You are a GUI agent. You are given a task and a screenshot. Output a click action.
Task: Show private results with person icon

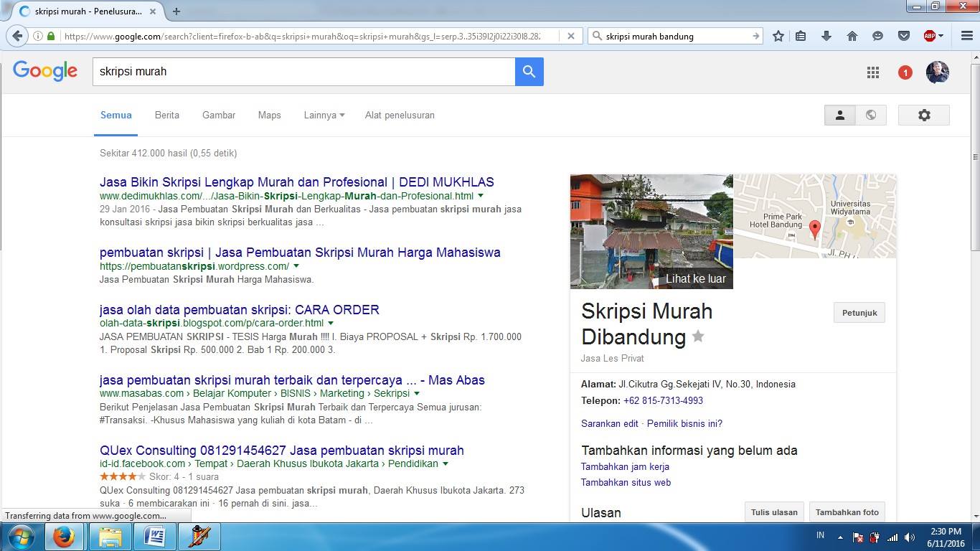pos(840,115)
